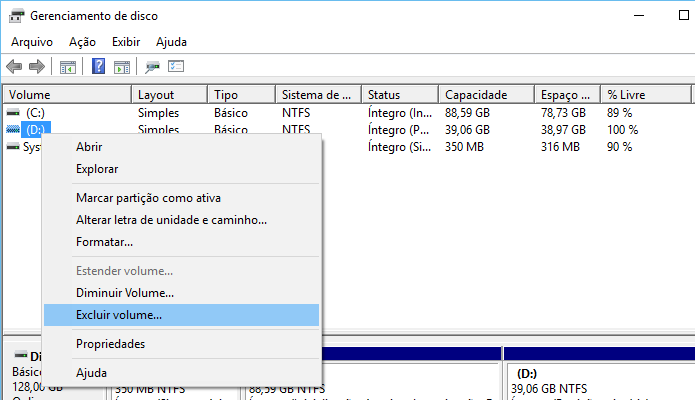The height and width of the screenshot is (400, 695).
Task: Click the C: volume drive icon
Action: tap(13, 113)
